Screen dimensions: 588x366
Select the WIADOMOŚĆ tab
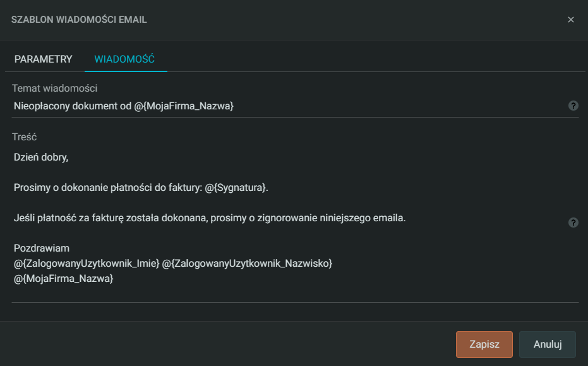(x=125, y=59)
